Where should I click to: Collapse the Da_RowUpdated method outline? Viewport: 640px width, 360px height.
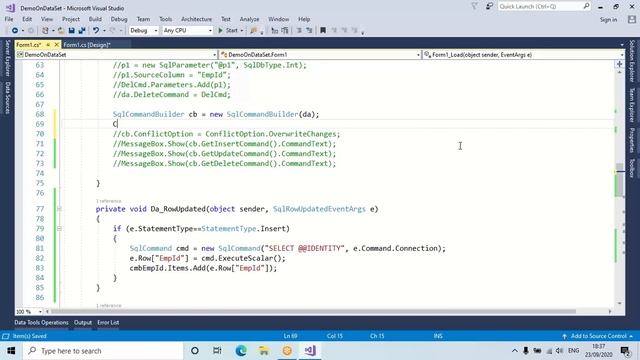[x=59, y=209]
